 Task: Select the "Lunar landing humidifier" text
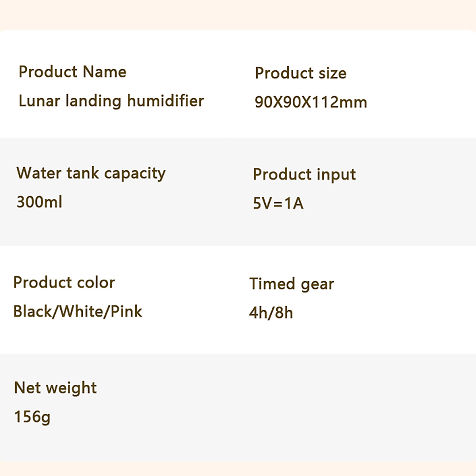(x=111, y=101)
